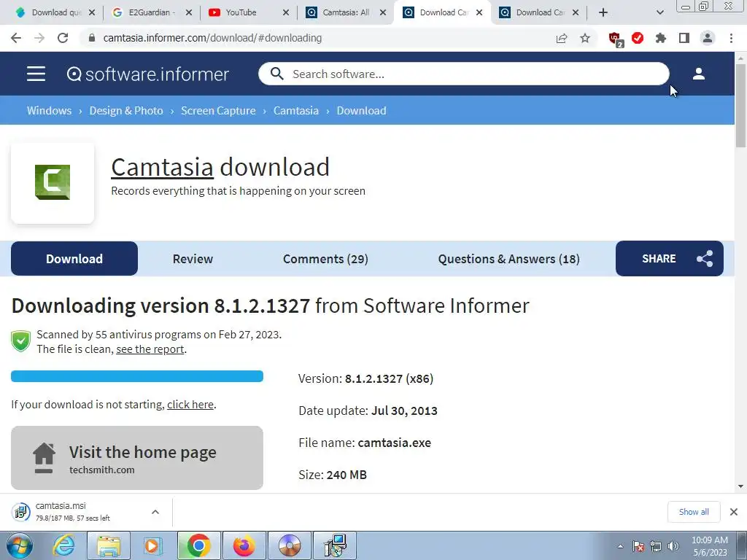This screenshot has height=560, width=747.
Task: Go to Design & Photo breadcrumb
Action: point(126,111)
